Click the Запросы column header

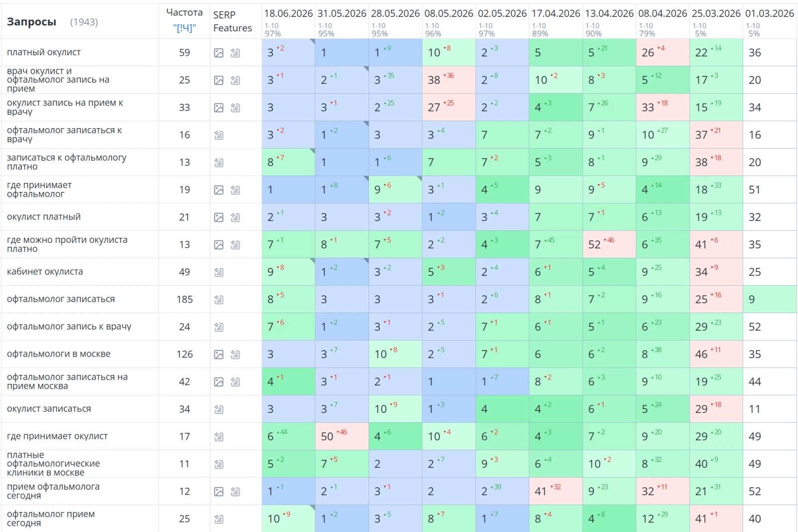click(x=31, y=22)
